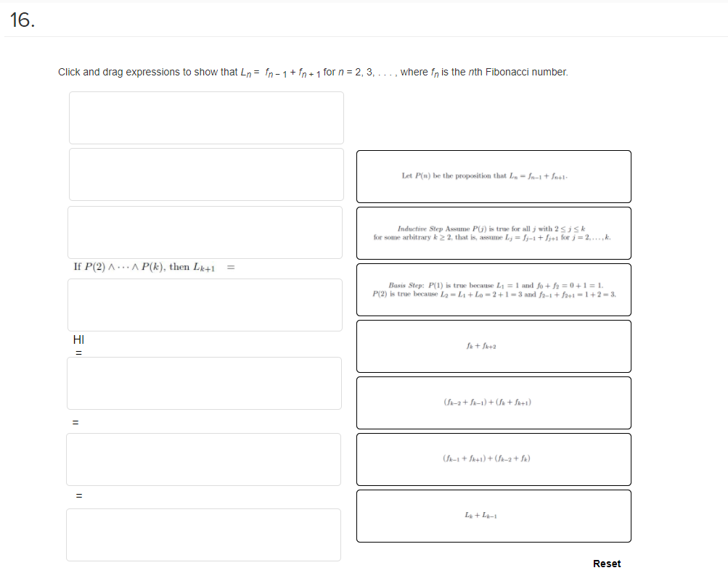The width and height of the screenshot is (728, 573).
Task: Click the 'HI' label
Action: tap(78, 339)
